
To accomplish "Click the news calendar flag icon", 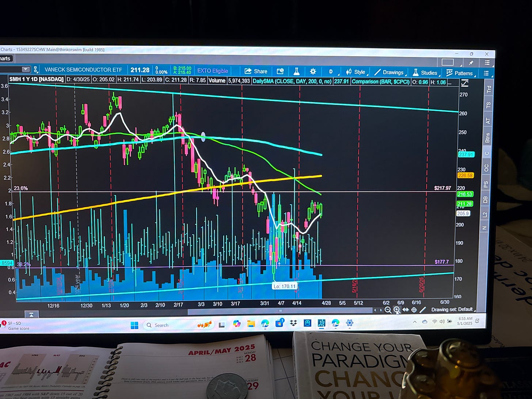I will click(280, 71).
